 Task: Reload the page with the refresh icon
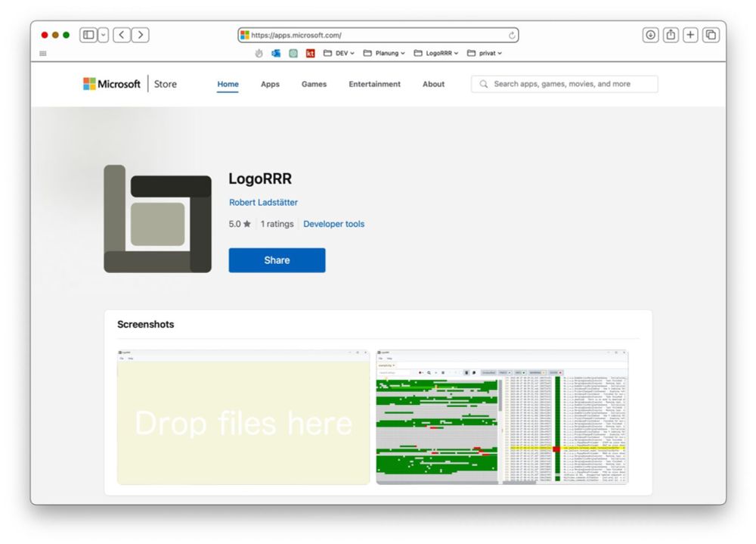tap(512, 36)
